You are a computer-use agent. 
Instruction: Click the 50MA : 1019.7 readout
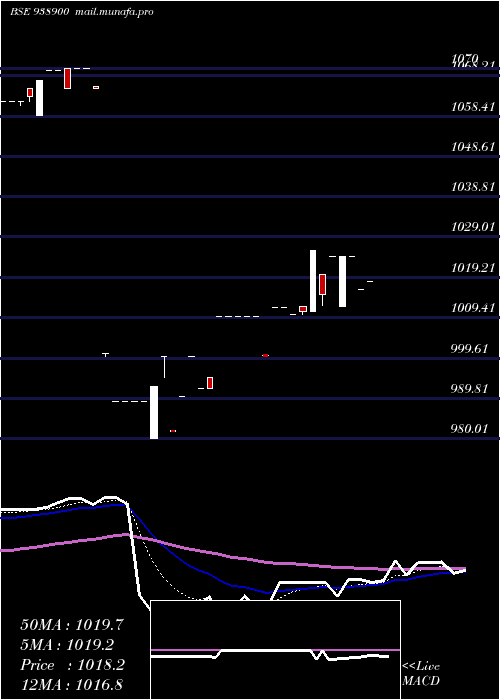(72, 625)
